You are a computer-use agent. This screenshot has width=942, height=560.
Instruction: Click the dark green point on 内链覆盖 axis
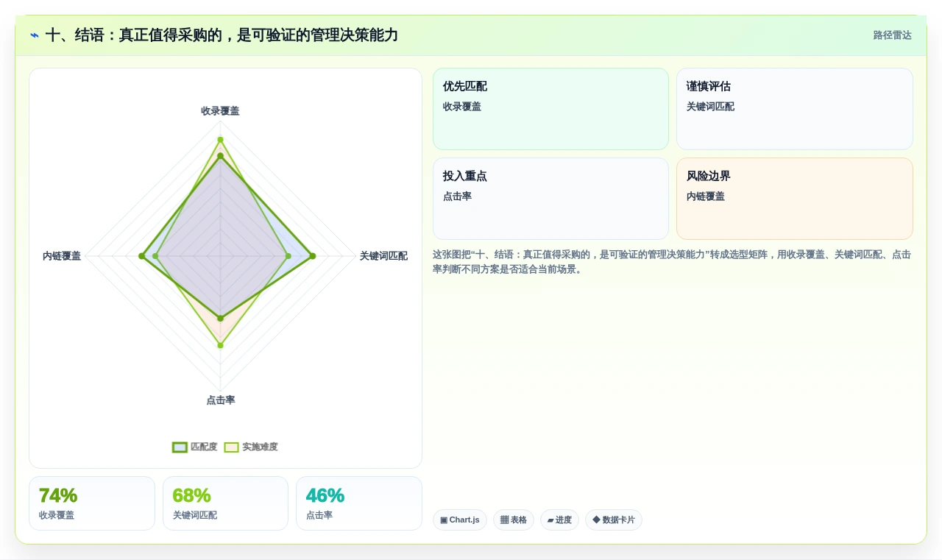(141, 256)
